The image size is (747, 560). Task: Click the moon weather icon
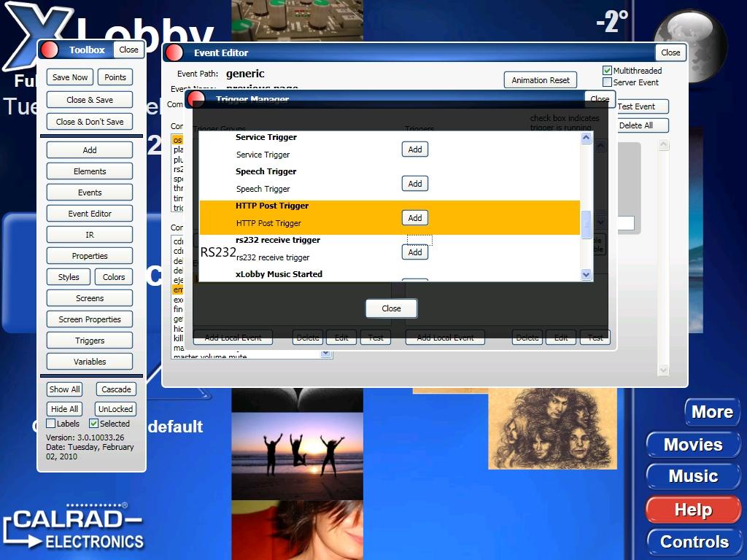tap(690, 45)
